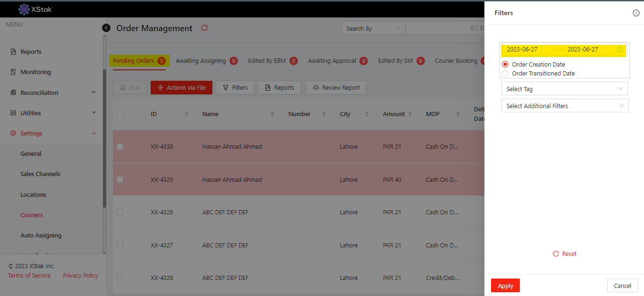Open the Select Additional Filters dropdown
The height and width of the screenshot is (296, 644).
pos(565,106)
